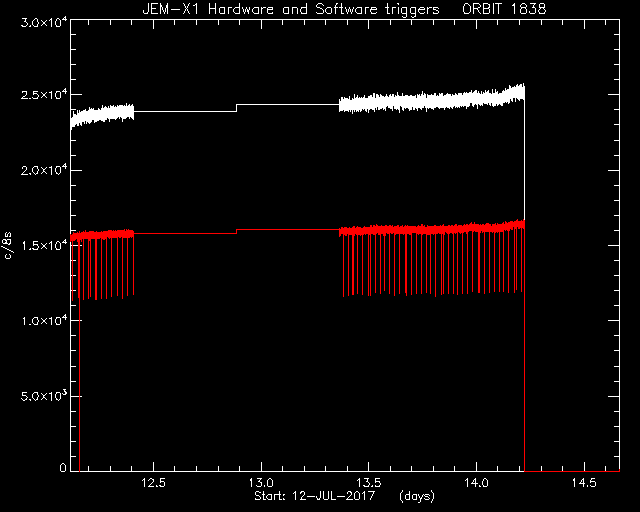Click the 12.5 x-axis tick label
Viewport: 640px width, 512px height.
[x=153, y=483]
